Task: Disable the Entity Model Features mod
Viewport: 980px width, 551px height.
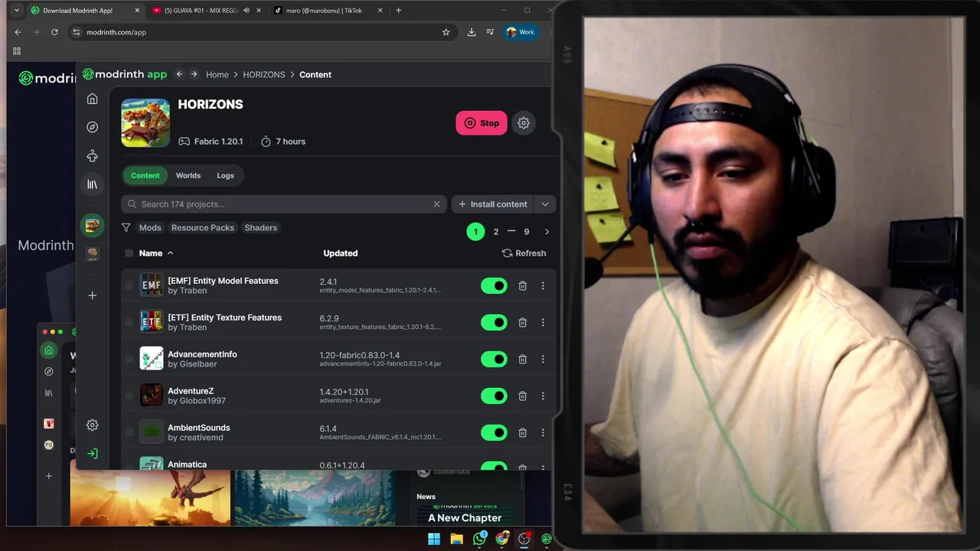Action: coord(494,285)
